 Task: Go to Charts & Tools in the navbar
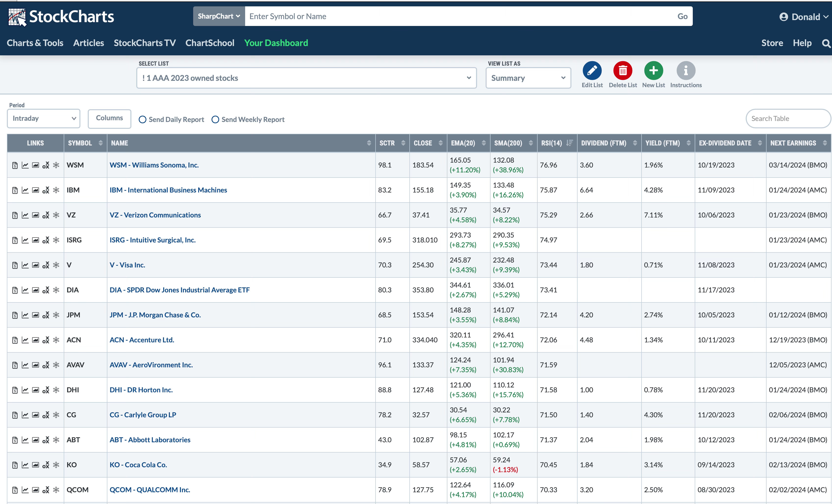coord(35,43)
